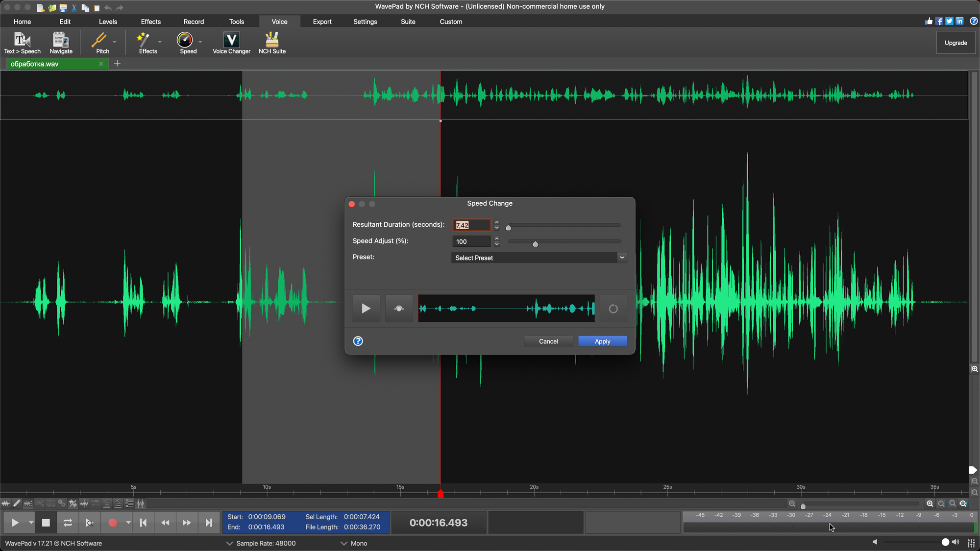Viewport: 980px width, 551px height.
Task: Expand the Effects toolbar dropdown arrow
Action: point(160,42)
